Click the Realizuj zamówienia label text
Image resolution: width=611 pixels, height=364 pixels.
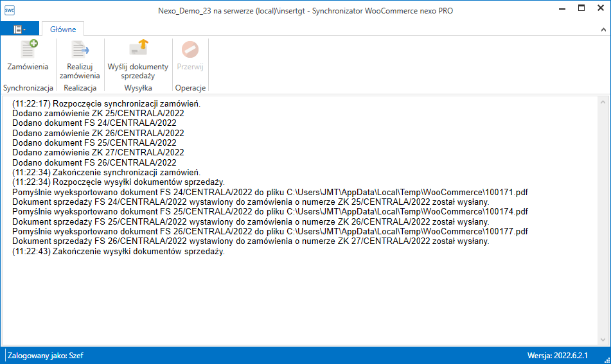pyautogui.click(x=80, y=71)
